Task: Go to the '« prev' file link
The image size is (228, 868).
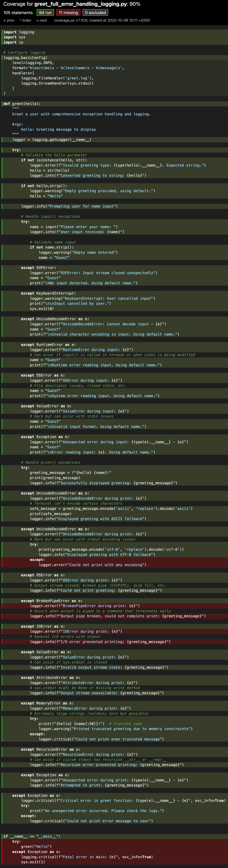Action: tap(9, 20)
